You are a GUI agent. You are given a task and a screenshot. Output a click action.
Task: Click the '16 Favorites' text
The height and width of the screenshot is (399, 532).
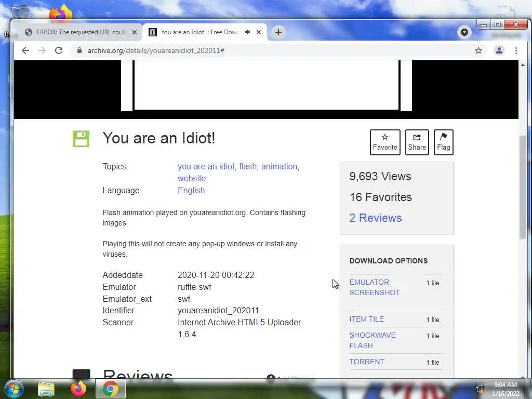(x=381, y=197)
